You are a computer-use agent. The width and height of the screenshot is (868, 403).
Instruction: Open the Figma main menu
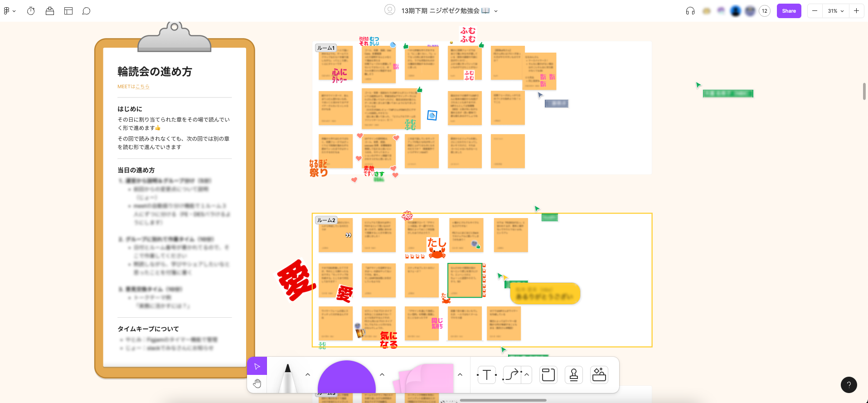(x=9, y=11)
